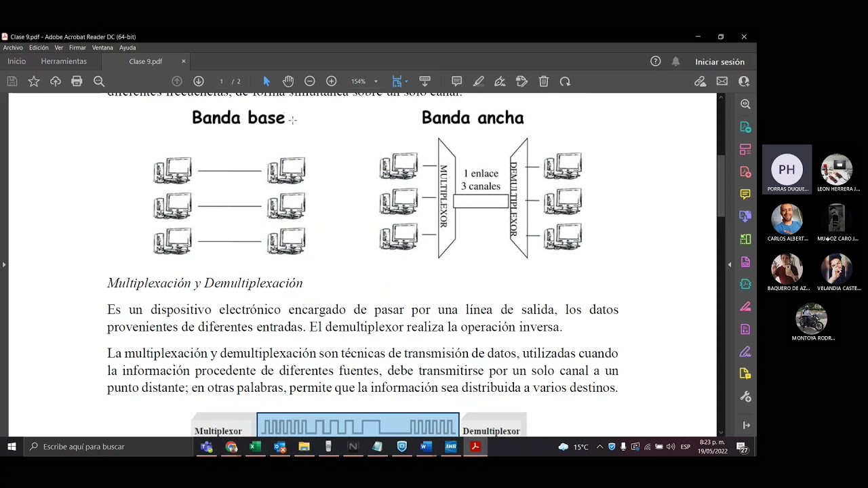Rotate the page with rotate icon
Screen dimensions: 868x488
(x=565, y=81)
